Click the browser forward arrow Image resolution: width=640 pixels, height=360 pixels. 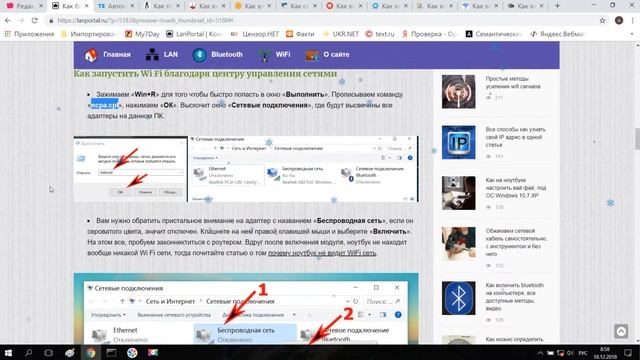[21, 20]
